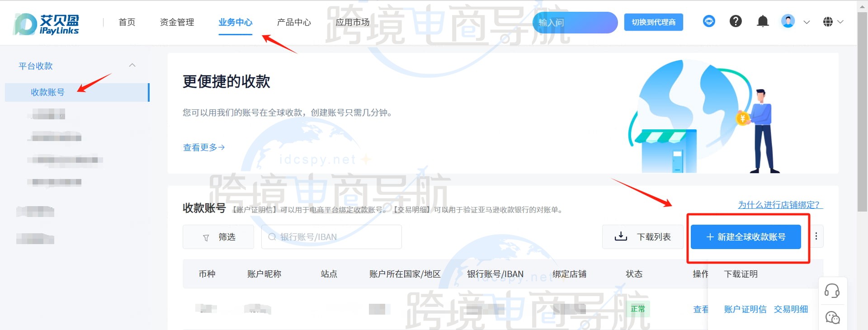This screenshot has width=868, height=330.
Task: Click the 下载列表 button
Action: [x=642, y=237]
